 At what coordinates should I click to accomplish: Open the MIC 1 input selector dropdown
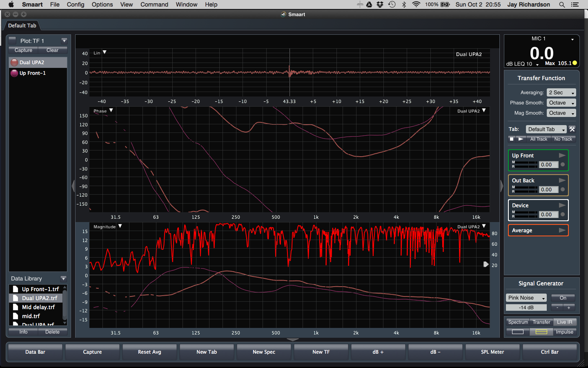[541, 38]
